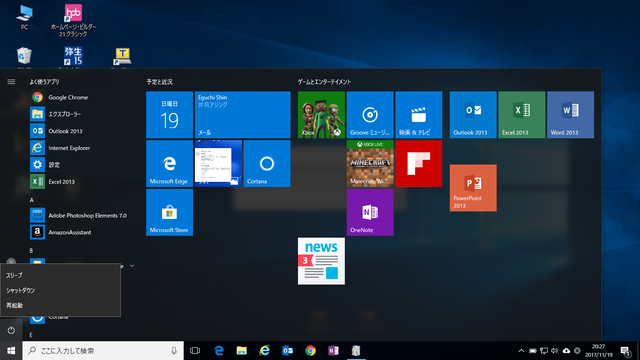
Task: Open the Cortana tile
Action: pos(267,164)
